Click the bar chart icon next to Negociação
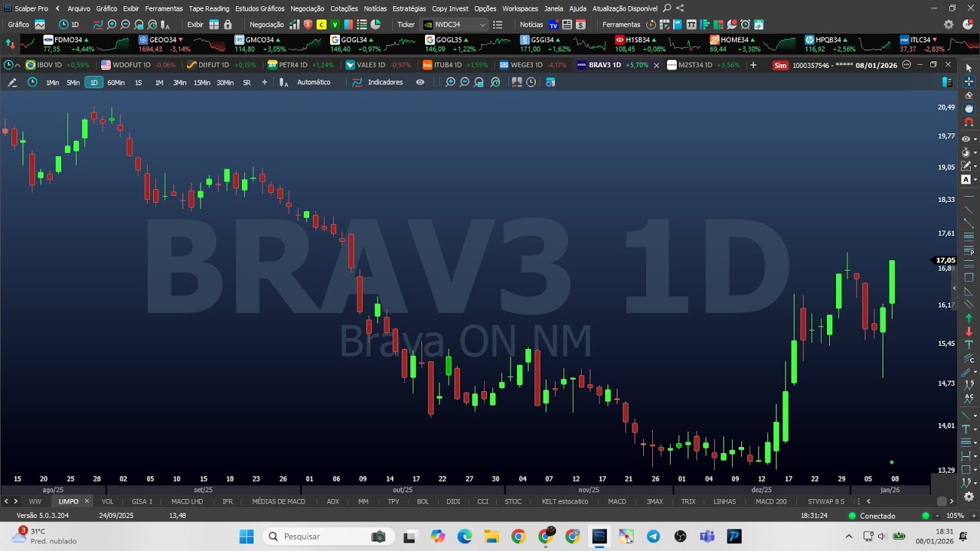980x551 pixels. [294, 24]
